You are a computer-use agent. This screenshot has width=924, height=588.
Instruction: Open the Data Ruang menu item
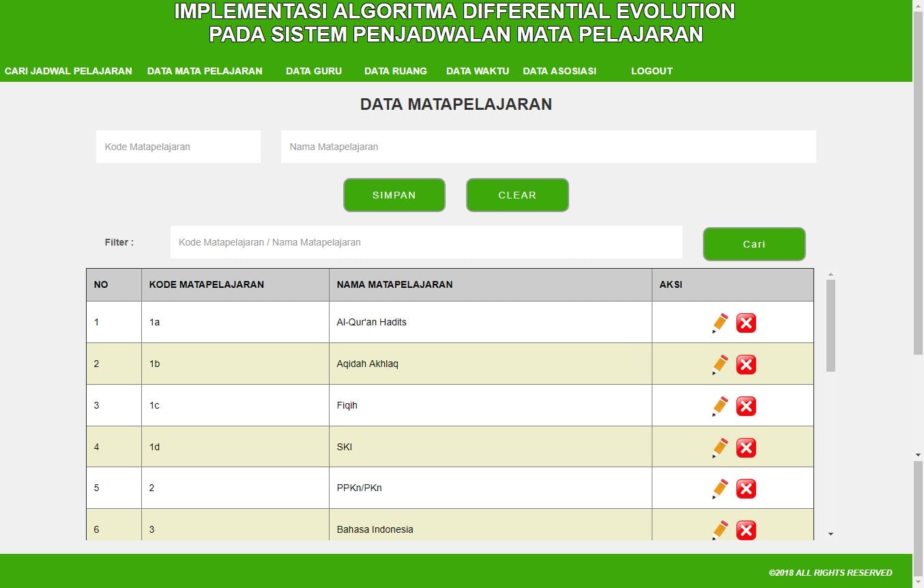395,71
